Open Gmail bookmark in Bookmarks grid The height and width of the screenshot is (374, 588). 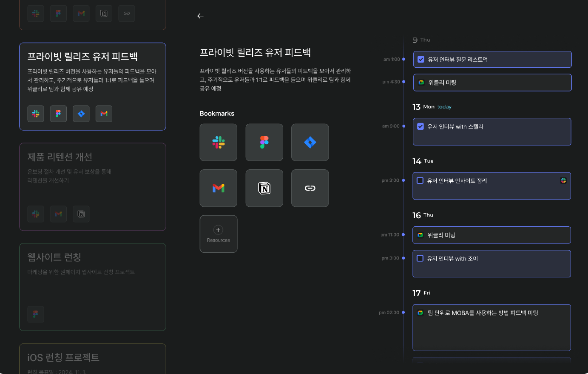click(x=219, y=188)
